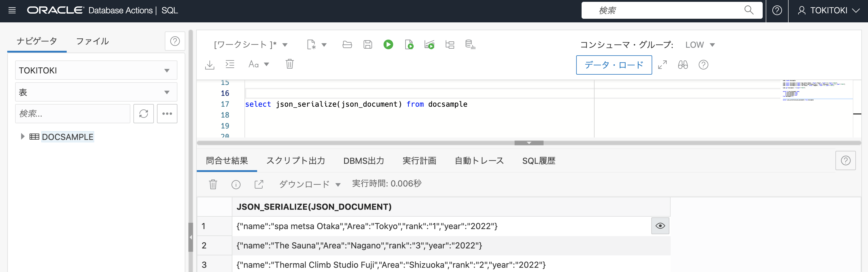Click the Explain Plan diagram icon
This screenshot has width=868, height=272.
(x=450, y=44)
